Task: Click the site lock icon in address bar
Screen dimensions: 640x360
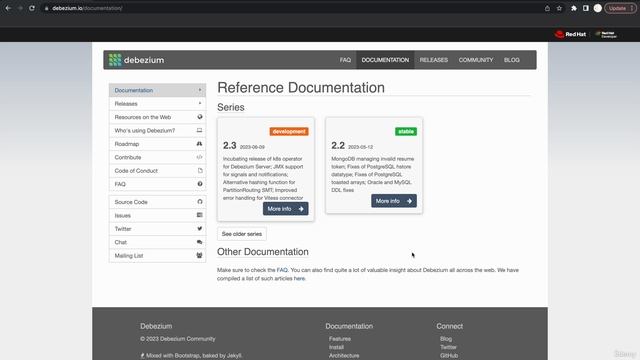Action: point(47,8)
